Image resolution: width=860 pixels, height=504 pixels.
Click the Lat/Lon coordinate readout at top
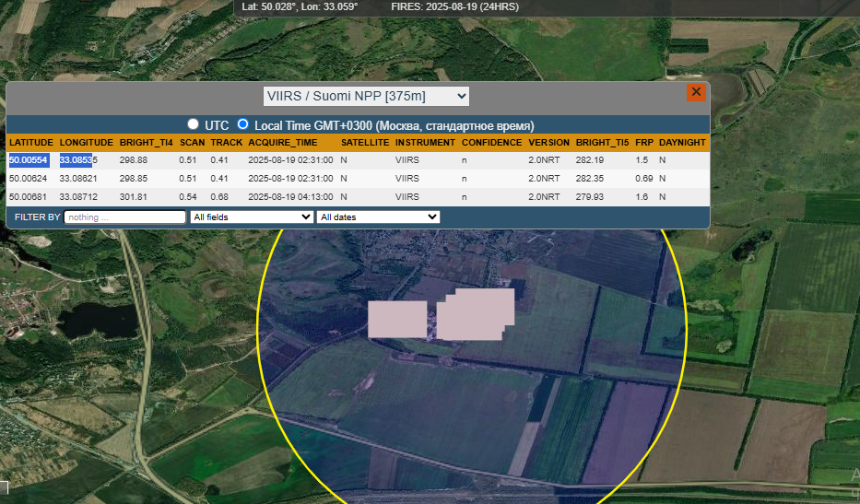(x=300, y=6)
